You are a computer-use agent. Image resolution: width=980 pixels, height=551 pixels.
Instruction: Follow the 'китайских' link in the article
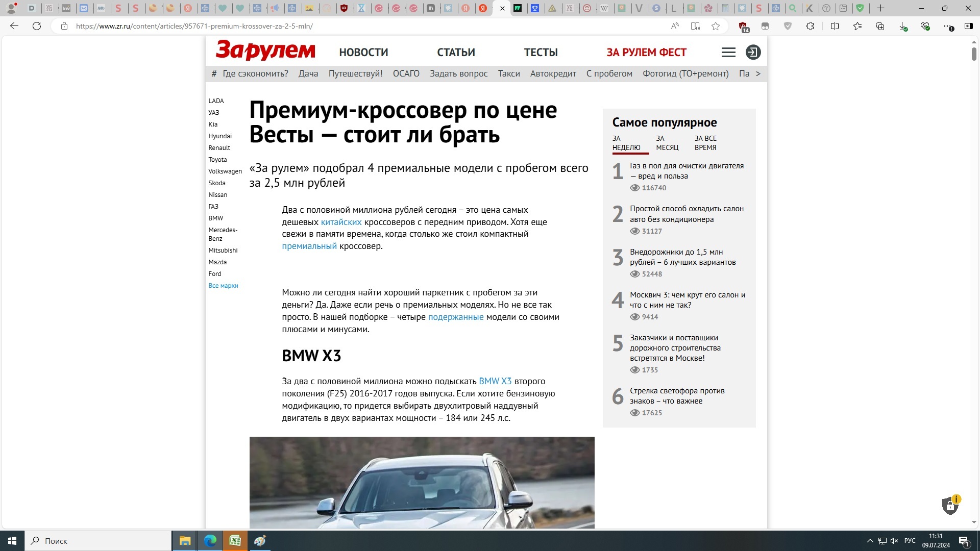point(341,222)
